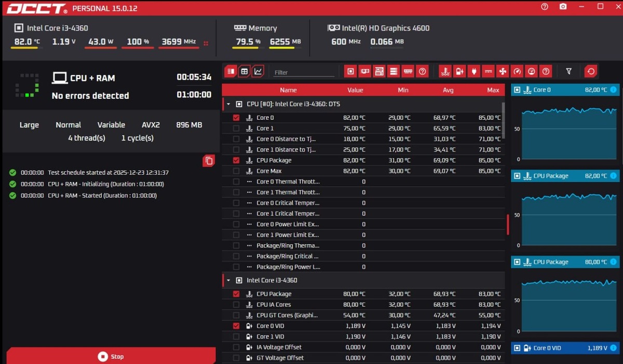Open info for the Core 0 graph
This screenshot has height=364, width=623.
613,90
